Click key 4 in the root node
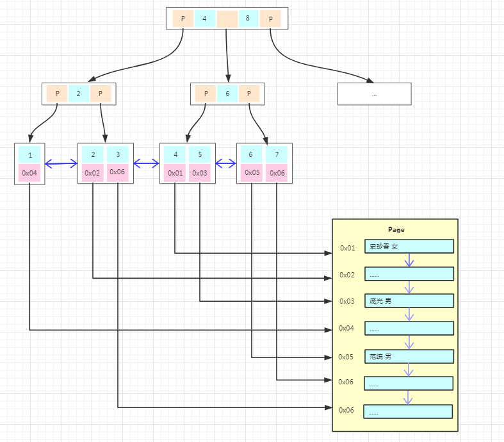Image resolution: width=504 pixels, height=442 pixels. coord(205,19)
